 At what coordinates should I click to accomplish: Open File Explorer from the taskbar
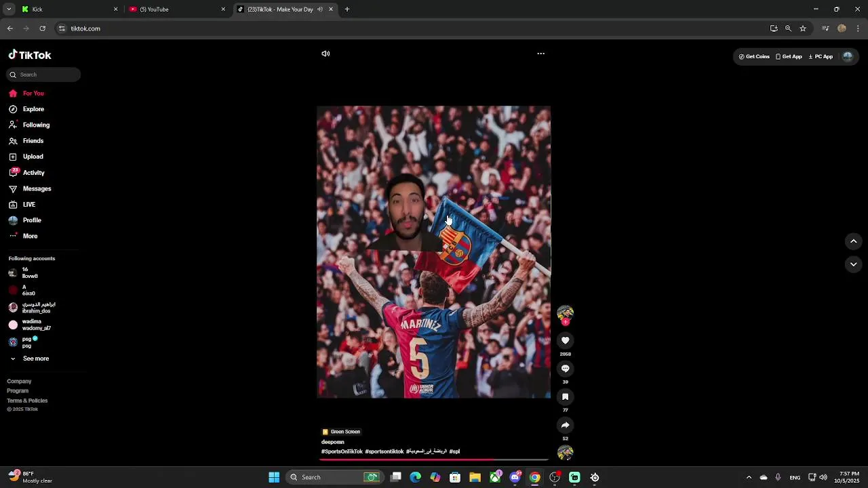475,477
